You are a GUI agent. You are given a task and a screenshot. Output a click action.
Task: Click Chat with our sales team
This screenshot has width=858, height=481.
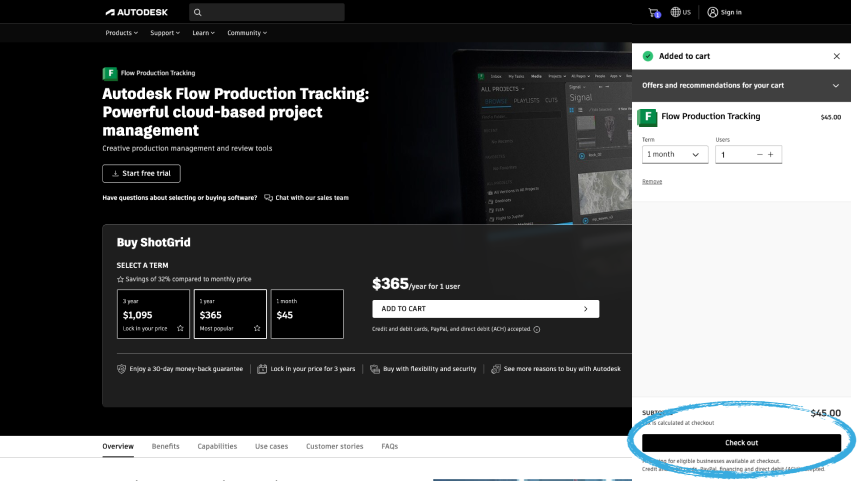tap(312, 198)
